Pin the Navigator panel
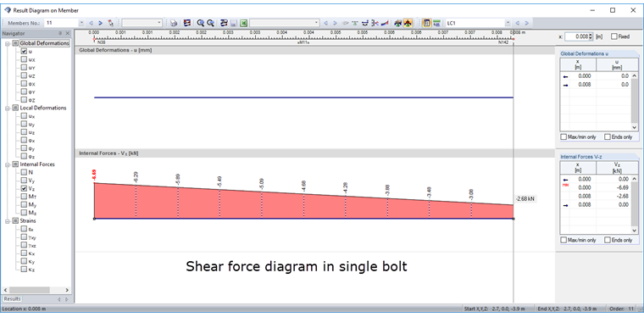644x317 pixels. coord(60,33)
